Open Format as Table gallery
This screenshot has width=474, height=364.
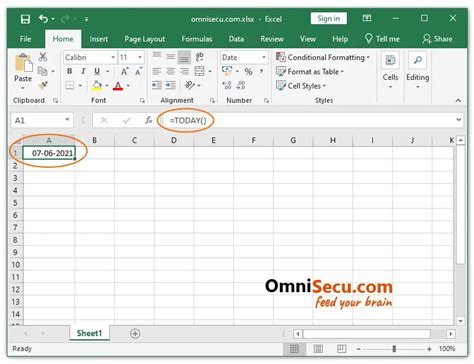[x=310, y=72]
